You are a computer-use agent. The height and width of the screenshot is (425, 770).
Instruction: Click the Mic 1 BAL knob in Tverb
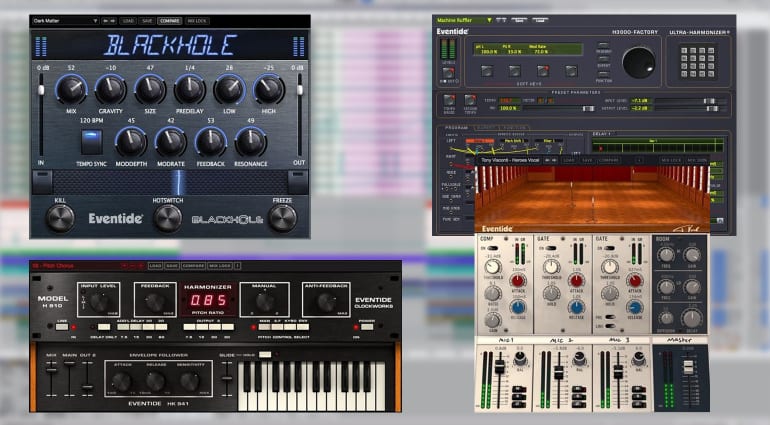point(520,360)
